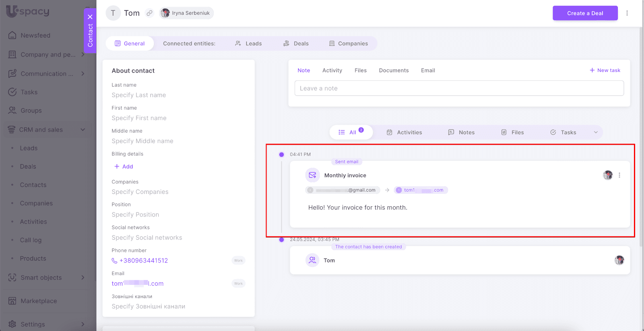
Task: Click the Tasks checkmark icon in sidebar
Action: click(12, 92)
